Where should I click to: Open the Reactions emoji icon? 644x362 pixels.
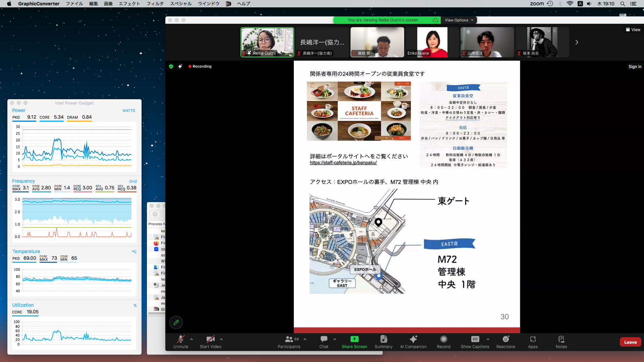[505, 339]
